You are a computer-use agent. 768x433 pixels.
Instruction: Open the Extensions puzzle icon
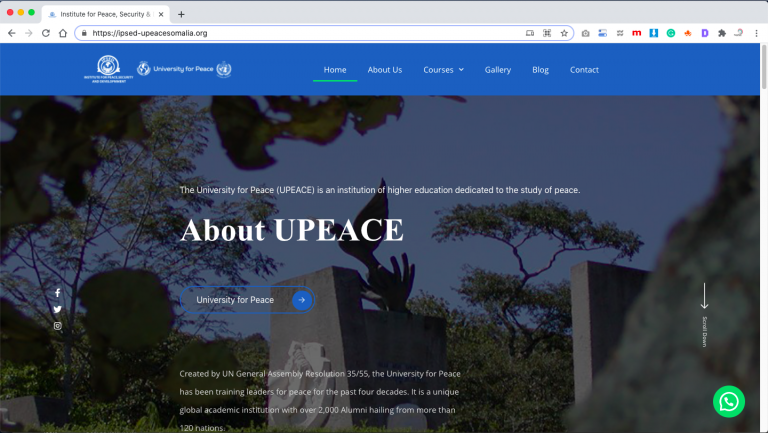point(721,33)
